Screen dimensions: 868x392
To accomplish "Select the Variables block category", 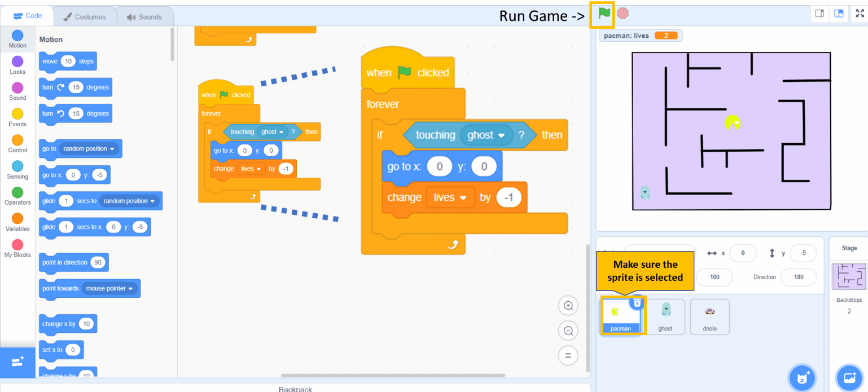I will [17, 222].
